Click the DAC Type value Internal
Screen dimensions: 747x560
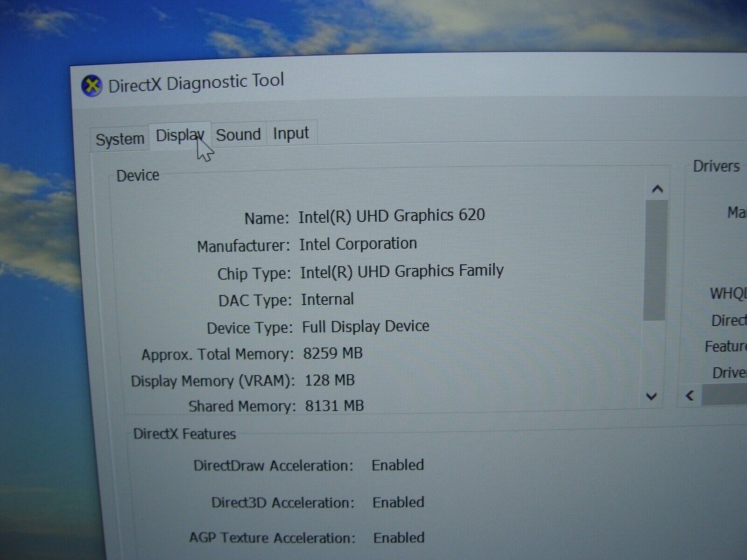(x=328, y=299)
